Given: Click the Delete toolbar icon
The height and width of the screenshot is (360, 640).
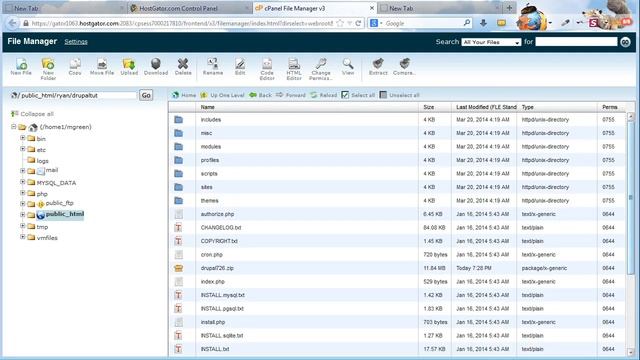Looking at the screenshot, I should coord(183,67).
